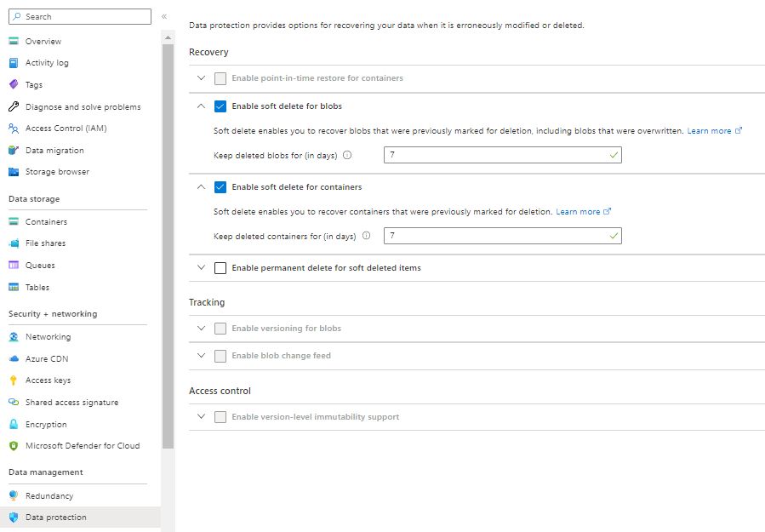Enable permanent delete for soft deleted items

pos(219,266)
